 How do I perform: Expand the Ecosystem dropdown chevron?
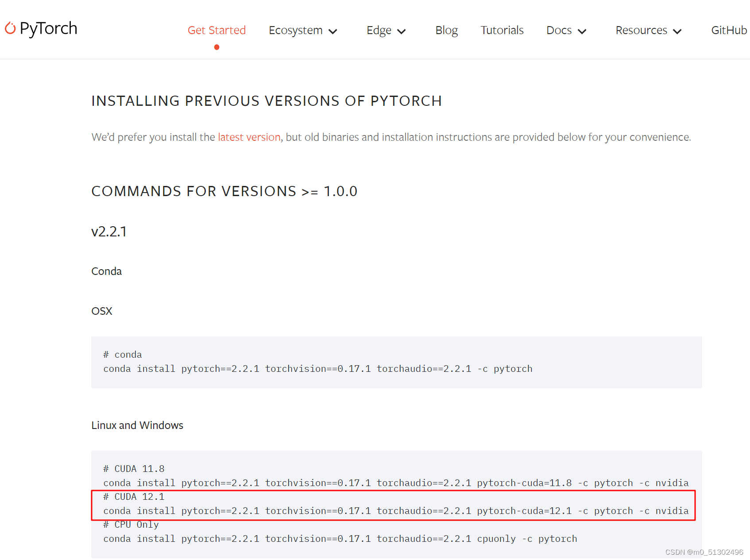point(333,31)
